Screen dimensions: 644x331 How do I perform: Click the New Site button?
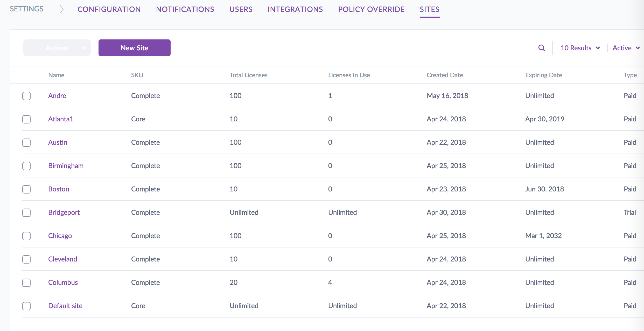coord(134,48)
